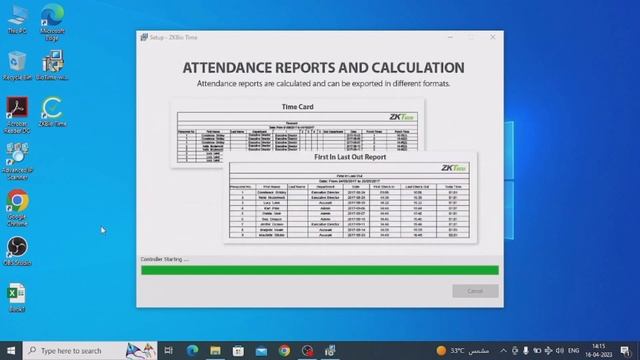Open the volume control in system tray
Screen dimensions: 640x360
click(560, 351)
